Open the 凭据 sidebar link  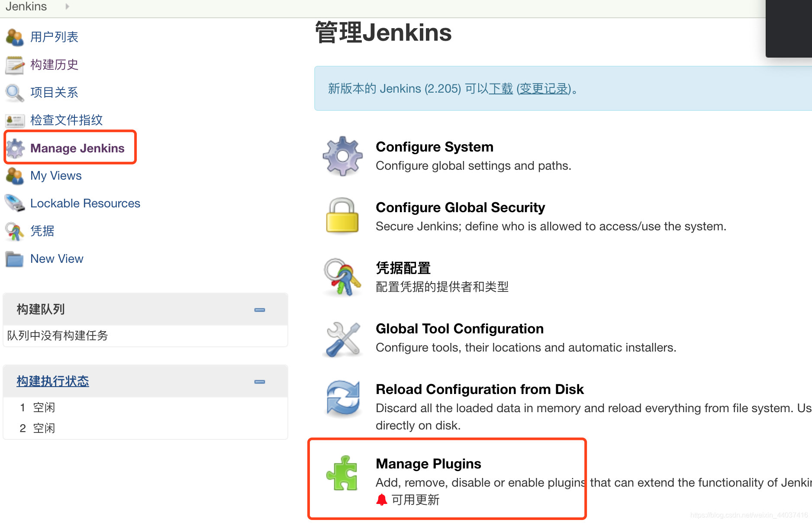[x=42, y=231]
